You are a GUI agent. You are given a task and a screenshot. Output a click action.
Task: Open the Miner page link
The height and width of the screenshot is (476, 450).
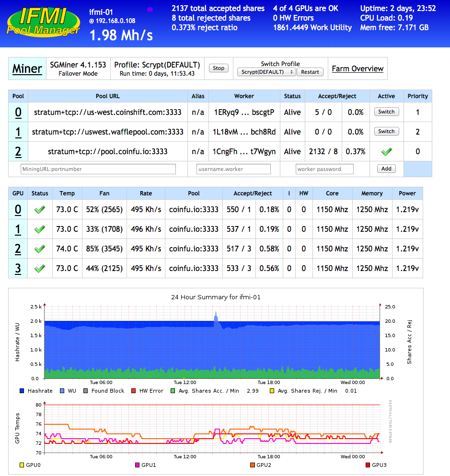tap(27, 68)
